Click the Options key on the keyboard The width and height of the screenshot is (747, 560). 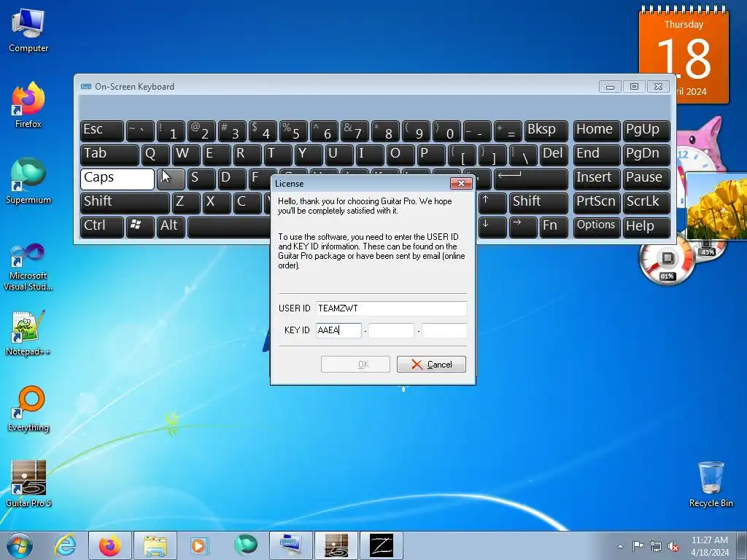pyautogui.click(x=597, y=227)
